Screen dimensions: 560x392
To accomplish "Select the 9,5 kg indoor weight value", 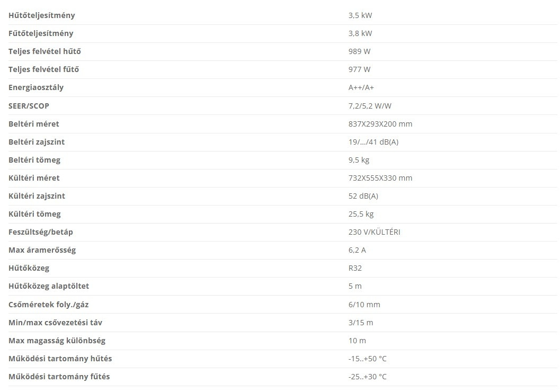I will (x=359, y=160).
